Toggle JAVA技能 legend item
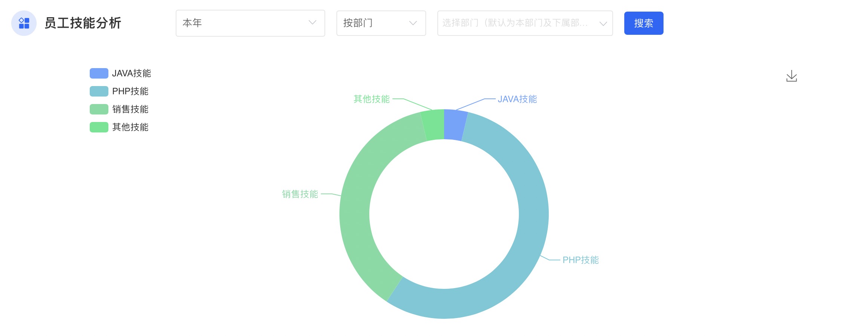The width and height of the screenshot is (868, 336). pos(131,73)
